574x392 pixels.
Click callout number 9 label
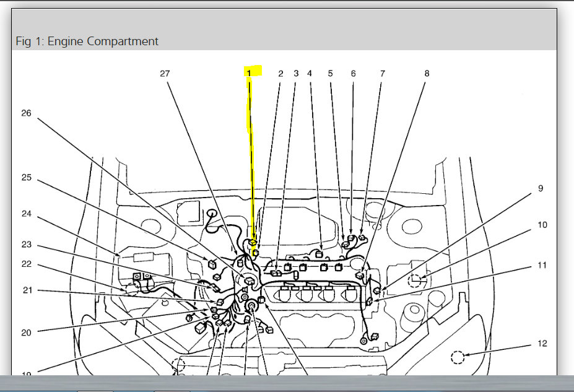click(x=541, y=188)
